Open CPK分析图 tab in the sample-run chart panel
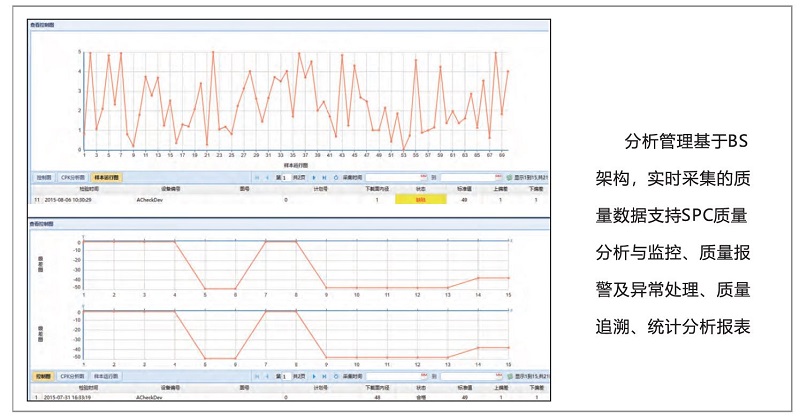 72,178
